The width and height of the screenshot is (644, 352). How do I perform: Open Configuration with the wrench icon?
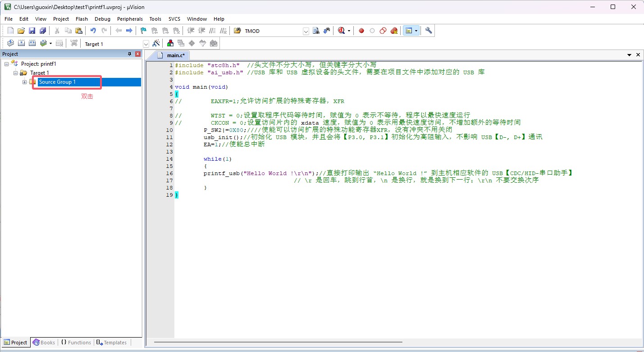click(429, 31)
